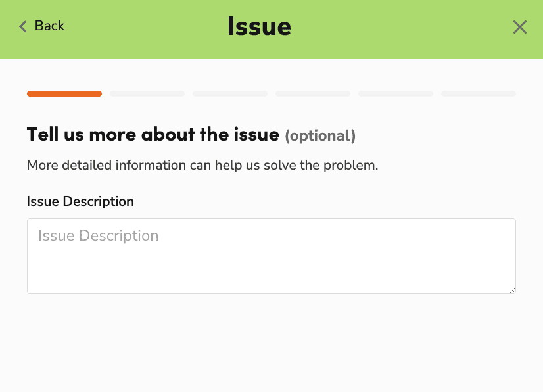Click the "Issue" header title
The image size is (543, 392).
[x=259, y=26]
